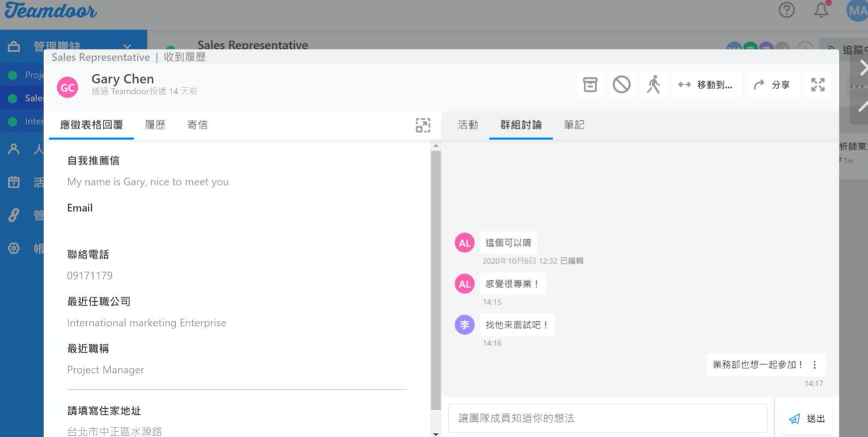The image size is (868, 437).
Task: Click AL avatar next to 這個可以唷
Action: [x=465, y=243]
